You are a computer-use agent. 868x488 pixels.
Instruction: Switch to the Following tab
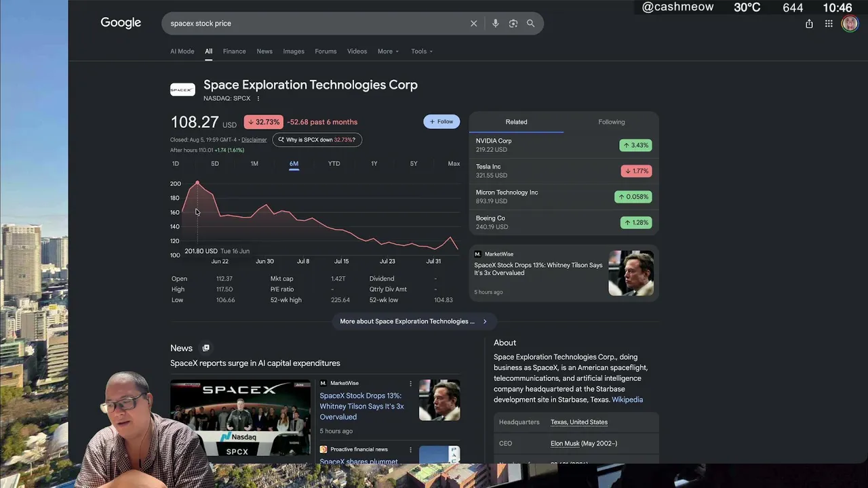coord(612,122)
